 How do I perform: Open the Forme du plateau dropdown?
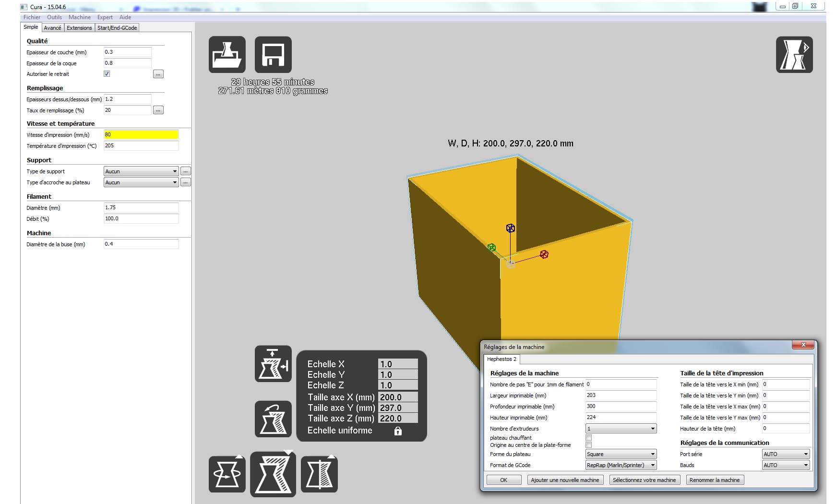click(621, 454)
